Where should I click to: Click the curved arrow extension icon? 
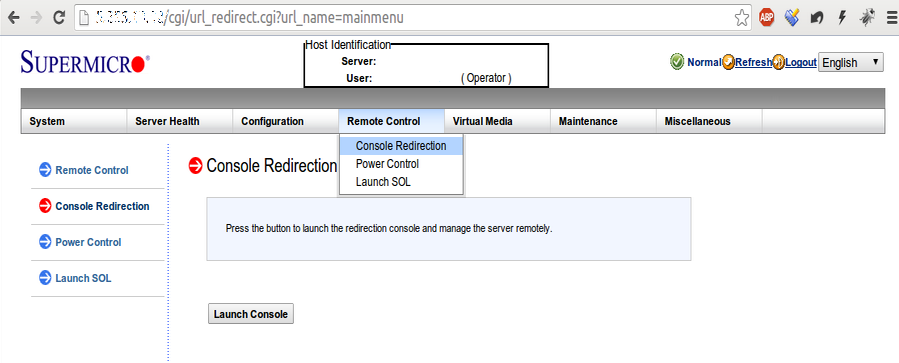(x=817, y=18)
